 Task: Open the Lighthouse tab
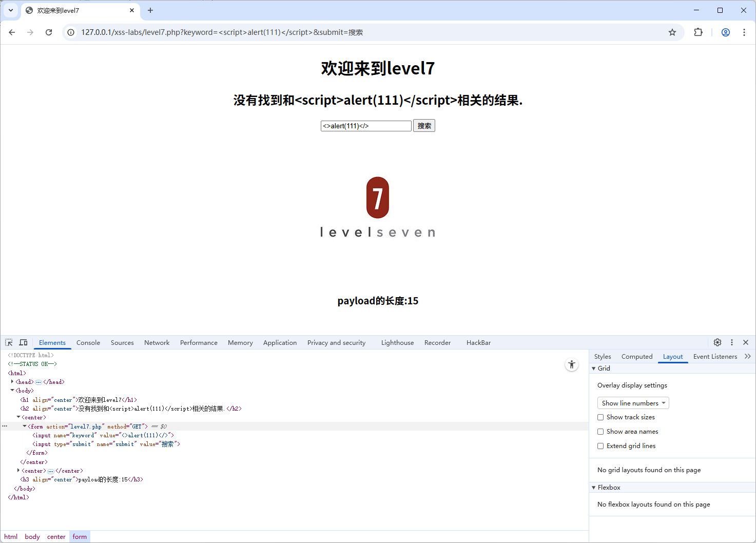397,343
